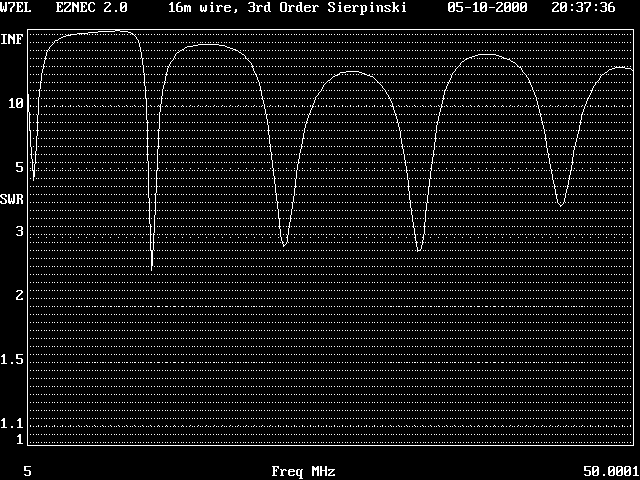The image size is (640, 480).
Task: Click the W7EL text in header
Action: 15,7
